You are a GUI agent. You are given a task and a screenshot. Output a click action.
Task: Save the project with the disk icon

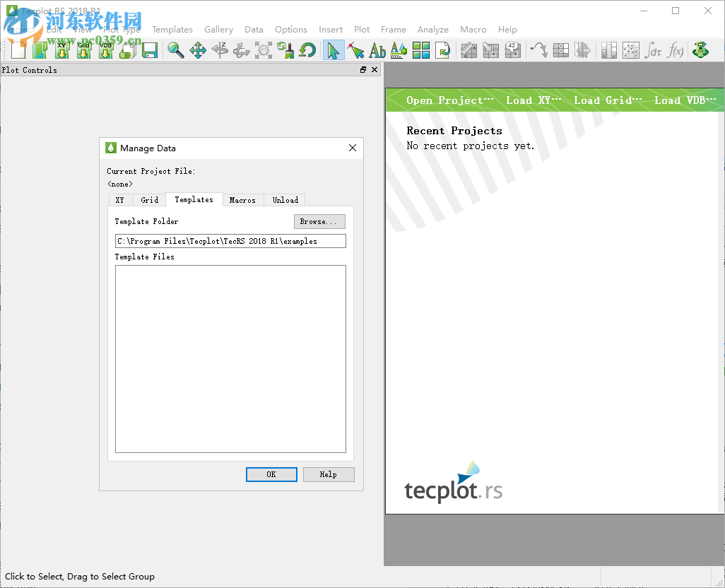tap(150, 50)
